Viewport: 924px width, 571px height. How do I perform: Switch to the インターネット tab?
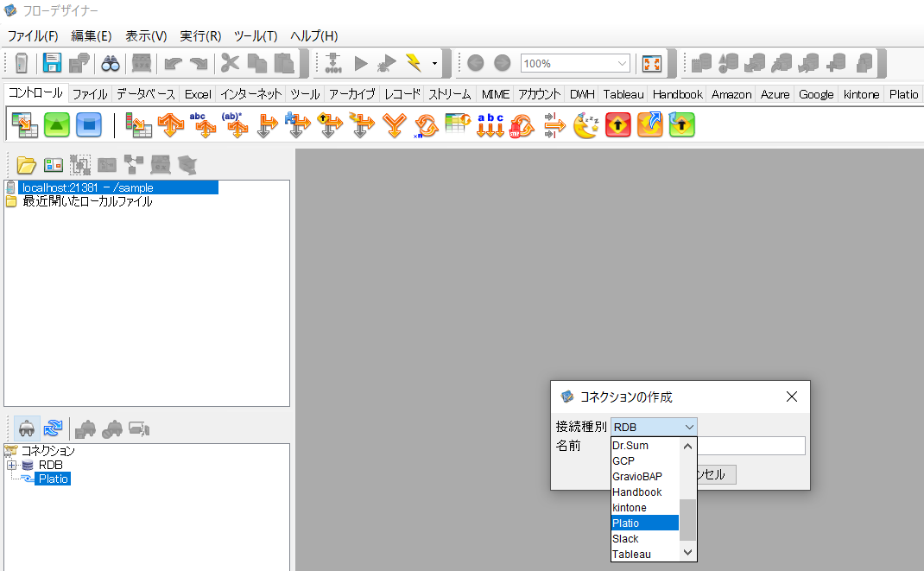(251, 94)
